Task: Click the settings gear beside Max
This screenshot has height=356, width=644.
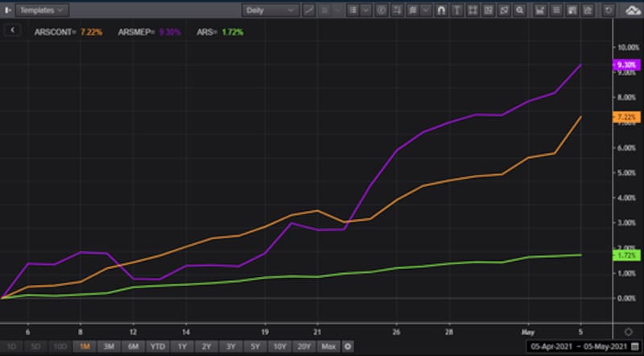Action: pyautogui.click(x=348, y=346)
